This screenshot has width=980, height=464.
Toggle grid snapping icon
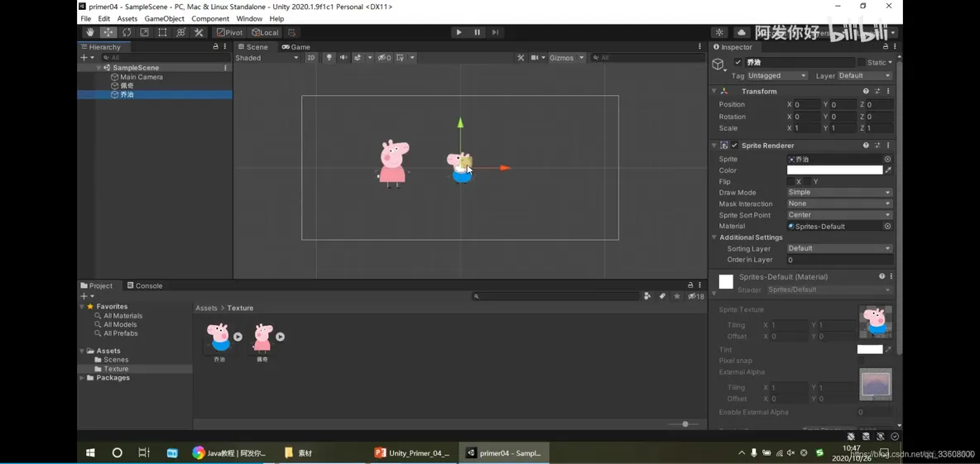tap(292, 32)
